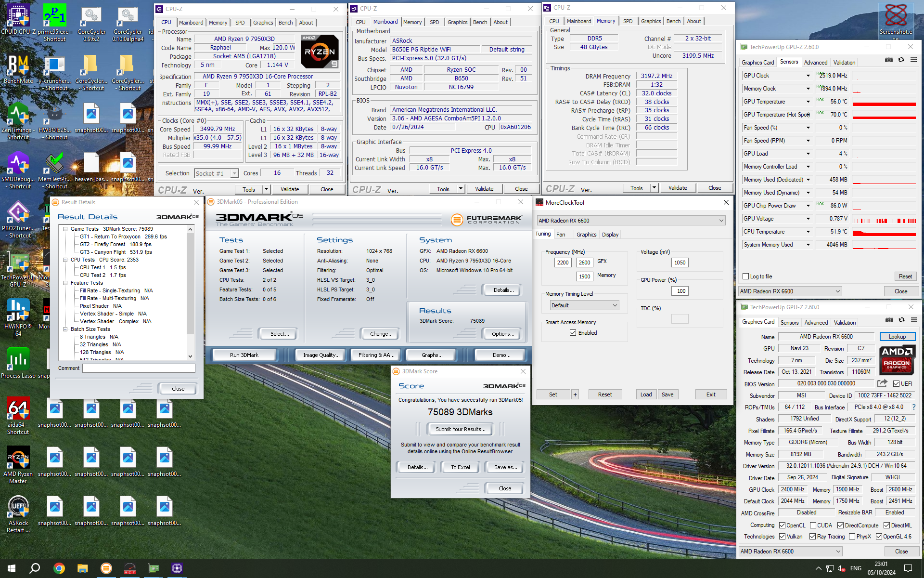Open the AMD Ryzen Master desktop icon
The width and height of the screenshot is (924, 578).
tap(18, 464)
